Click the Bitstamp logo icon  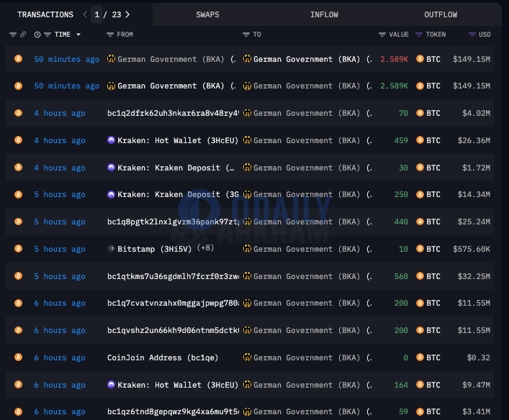(111, 249)
